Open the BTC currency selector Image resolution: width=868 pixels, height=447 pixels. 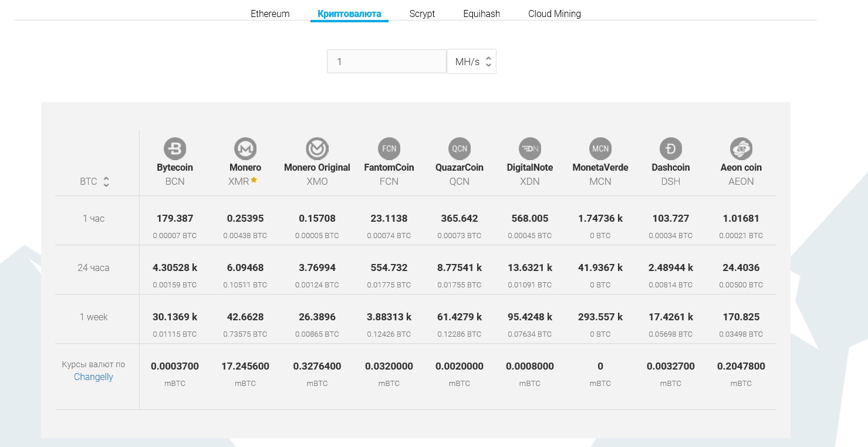coord(94,181)
